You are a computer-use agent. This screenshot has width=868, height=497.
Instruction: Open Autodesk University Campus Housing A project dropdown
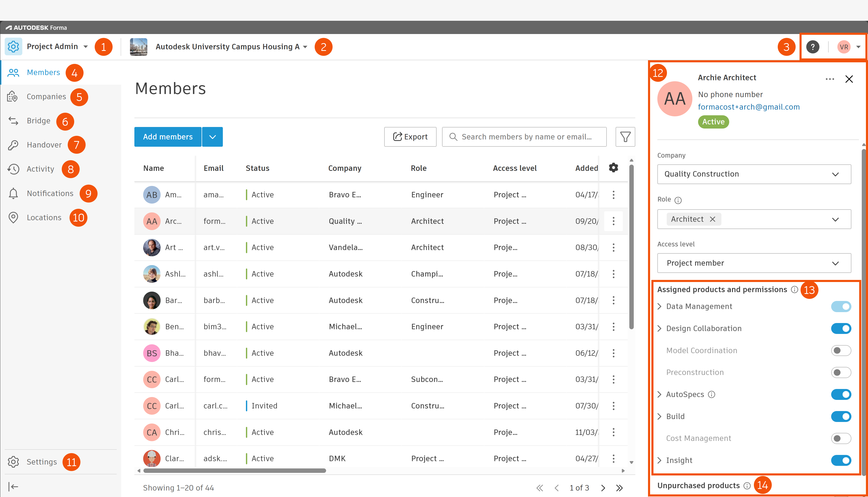pyautogui.click(x=305, y=47)
